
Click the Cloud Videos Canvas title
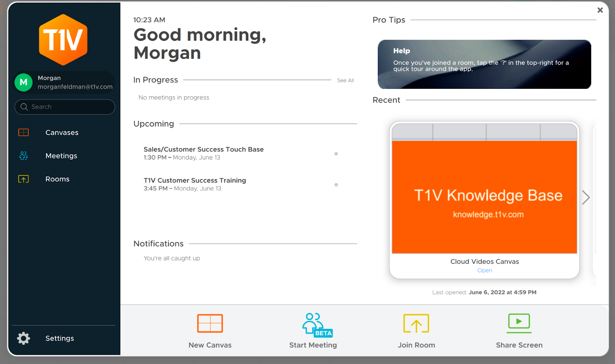tap(485, 261)
